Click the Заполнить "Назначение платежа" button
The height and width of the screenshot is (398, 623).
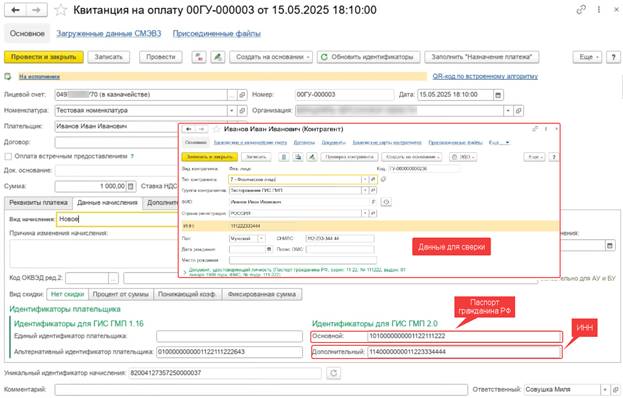482,57
